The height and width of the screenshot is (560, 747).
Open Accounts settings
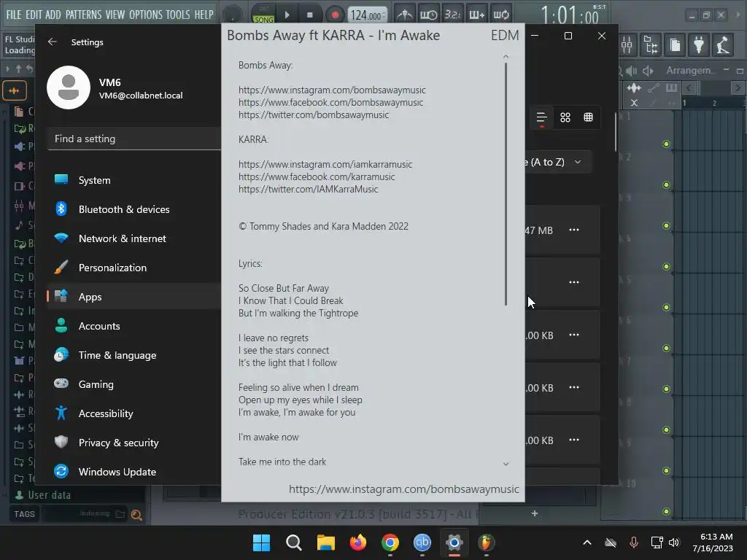[133, 326]
